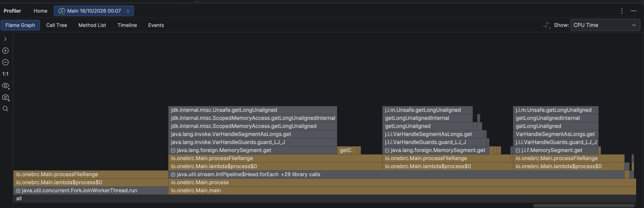Select the 'all' root frame
The image size is (644, 208).
(x=325, y=199)
